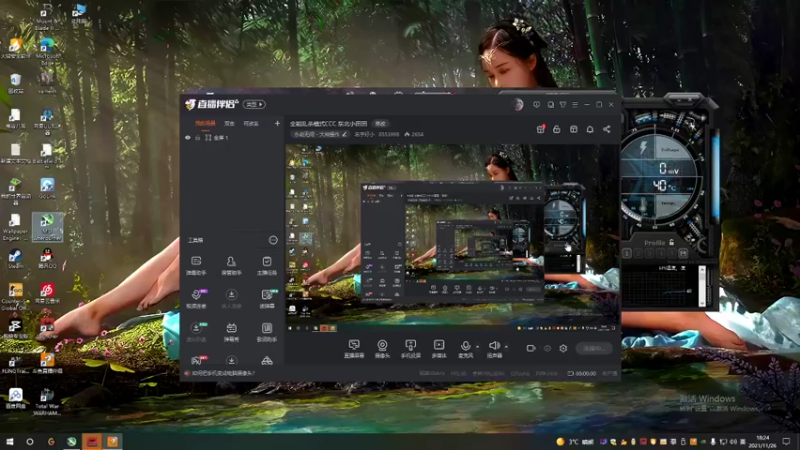Toggle the eye visibility icon for 全屏 1 source
Screen dimensions: 800x450
pos(188,138)
